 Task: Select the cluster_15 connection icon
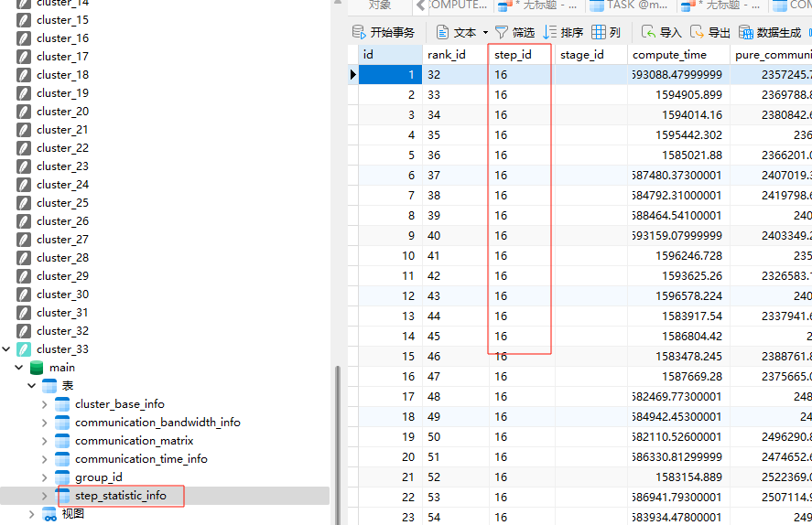coord(23,20)
